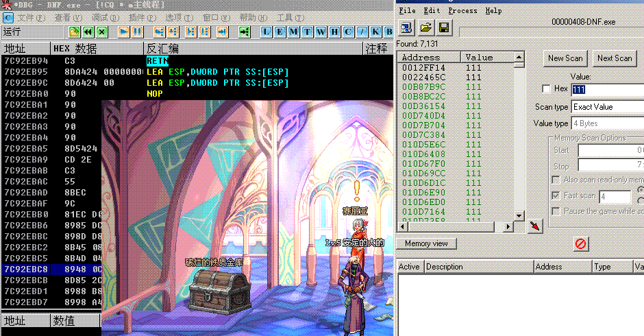
Task: Click the Value column header in results
Action: tap(486, 57)
